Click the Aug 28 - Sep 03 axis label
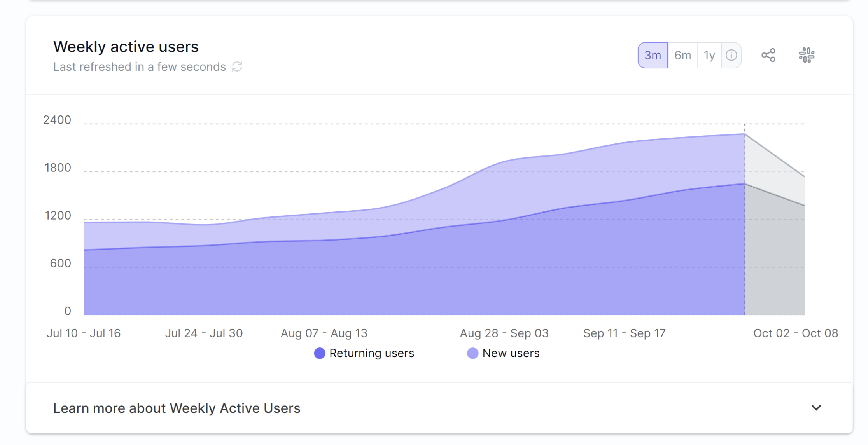 click(x=504, y=333)
